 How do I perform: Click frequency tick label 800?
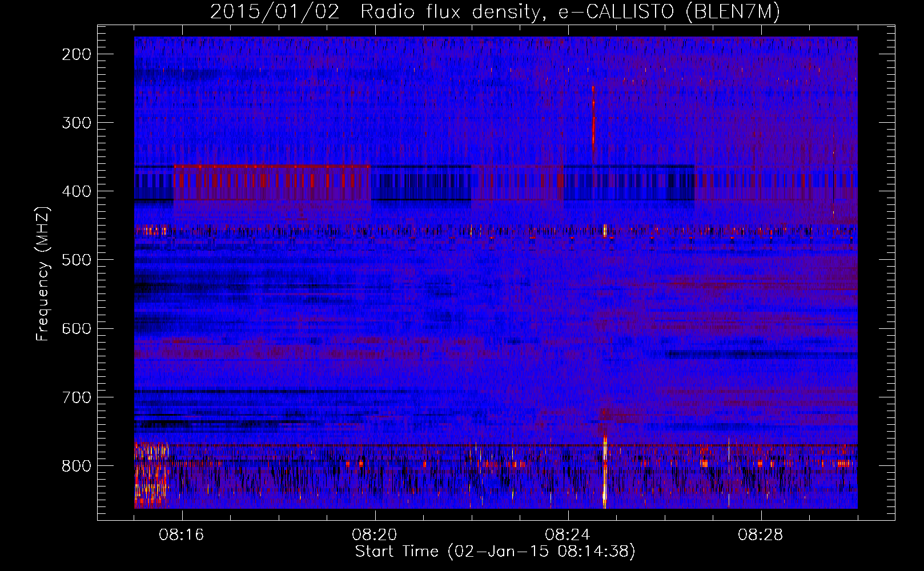pyautogui.click(x=77, y=465)
